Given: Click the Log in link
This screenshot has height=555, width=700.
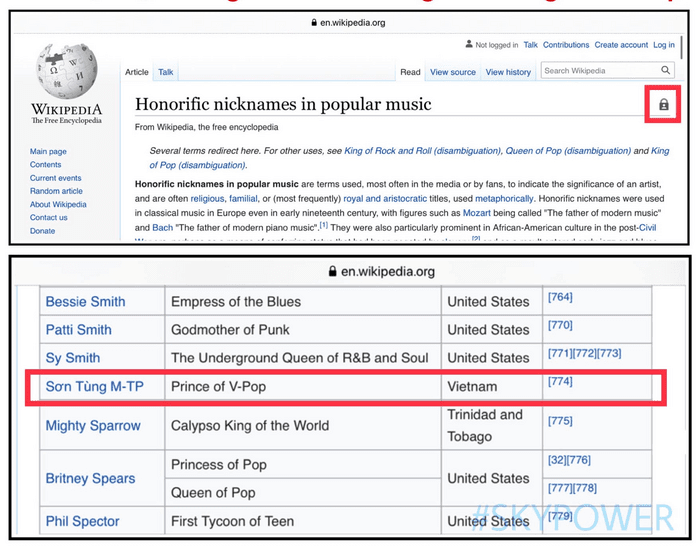Looking at the screenshot, I should click(x=664, y=45).
